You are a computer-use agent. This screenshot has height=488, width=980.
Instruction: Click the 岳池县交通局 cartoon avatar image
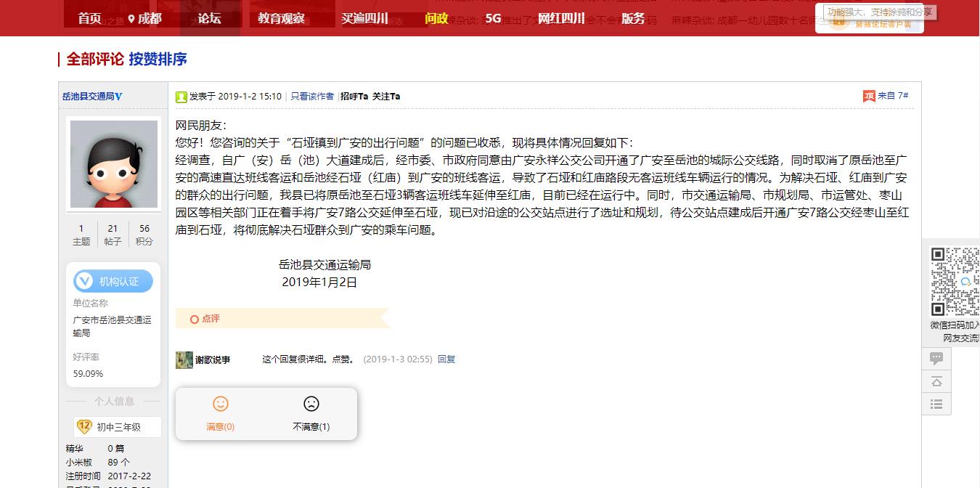pyautogui.click(x=113, y=164)
